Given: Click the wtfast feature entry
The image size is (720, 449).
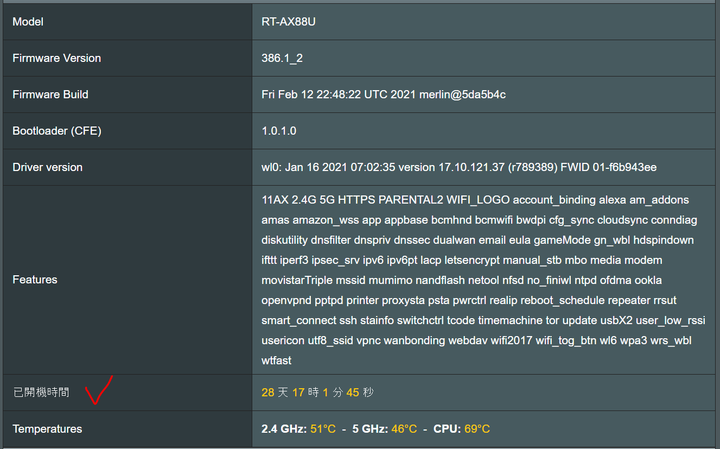Looking at the screenshot, I should point(276,360).
